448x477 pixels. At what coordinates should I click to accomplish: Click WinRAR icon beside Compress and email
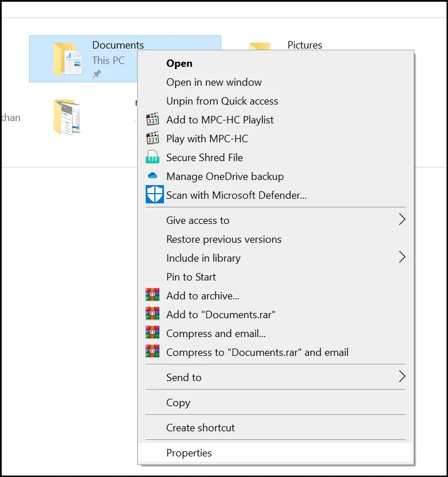(153, 332)
